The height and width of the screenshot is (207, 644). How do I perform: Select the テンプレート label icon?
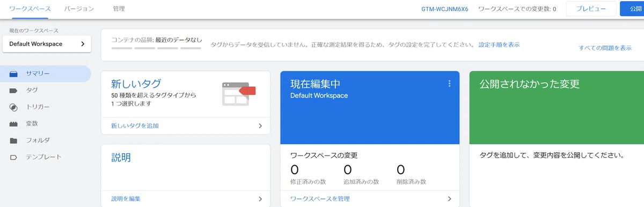pos(14,157)
